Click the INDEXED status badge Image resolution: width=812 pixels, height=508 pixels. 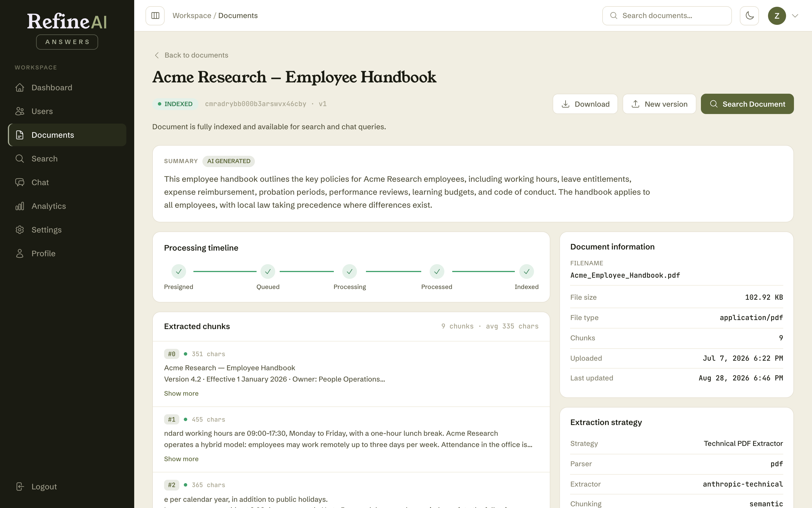coord(175,104)
